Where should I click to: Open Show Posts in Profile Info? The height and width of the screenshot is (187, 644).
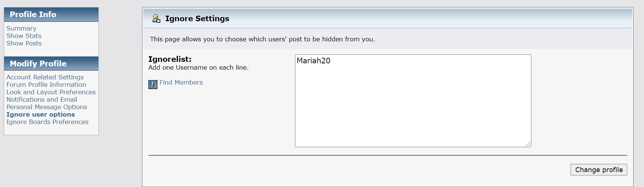(x=24, y=43)
